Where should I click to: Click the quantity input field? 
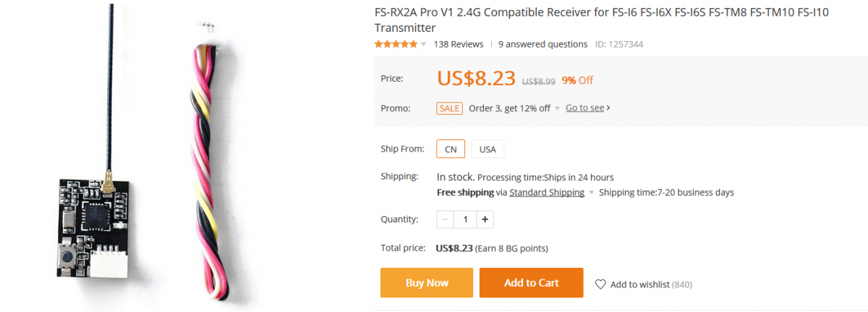[x=465, y=219]
